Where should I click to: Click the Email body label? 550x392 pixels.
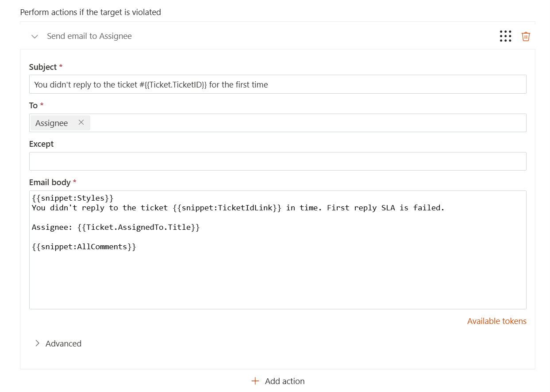click(x=50, y=182)
